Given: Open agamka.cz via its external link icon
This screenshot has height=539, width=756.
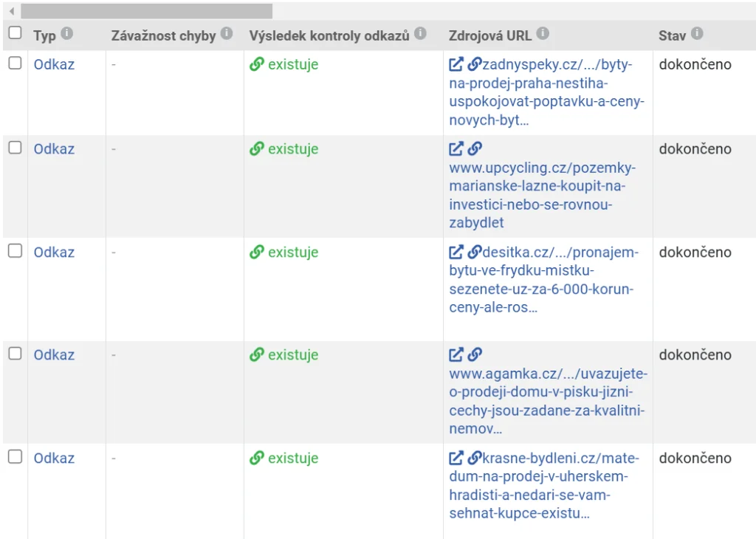Looking at the screenshot, I should tap(456, 354).
